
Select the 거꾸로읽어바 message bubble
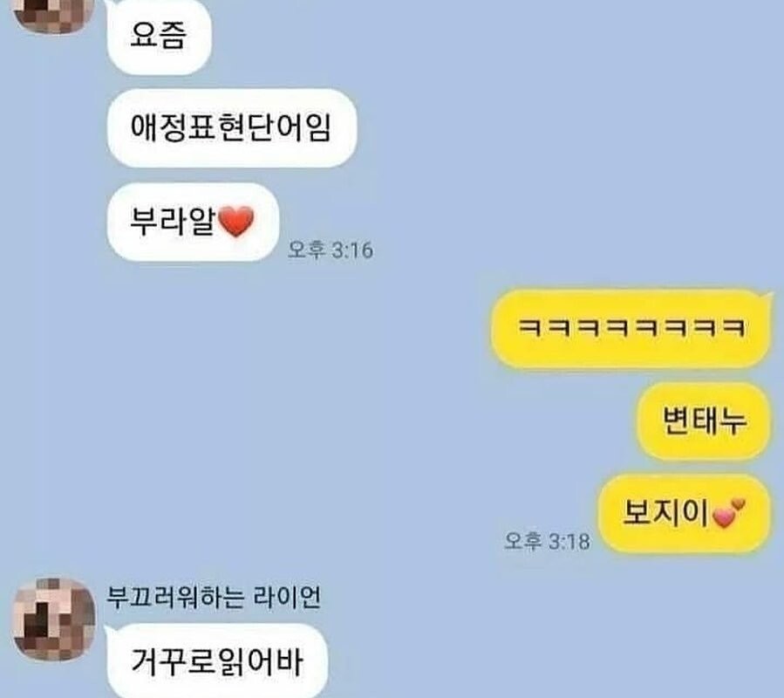(217, 661)
